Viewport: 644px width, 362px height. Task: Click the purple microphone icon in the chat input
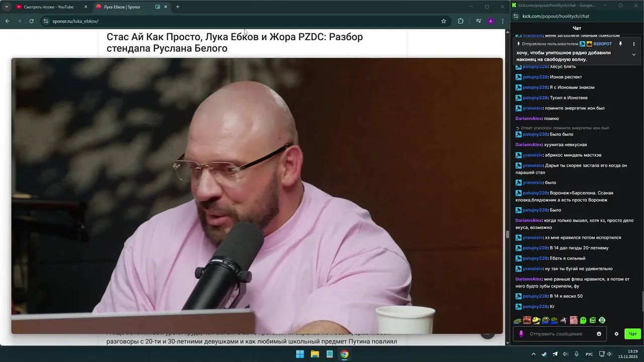coord(521,334)
